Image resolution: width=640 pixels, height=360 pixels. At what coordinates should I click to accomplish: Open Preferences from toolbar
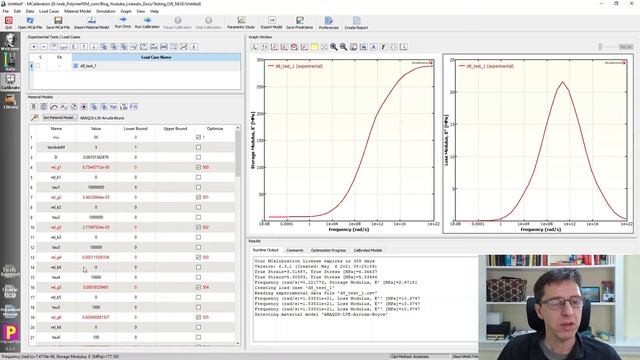coord(329,22)
